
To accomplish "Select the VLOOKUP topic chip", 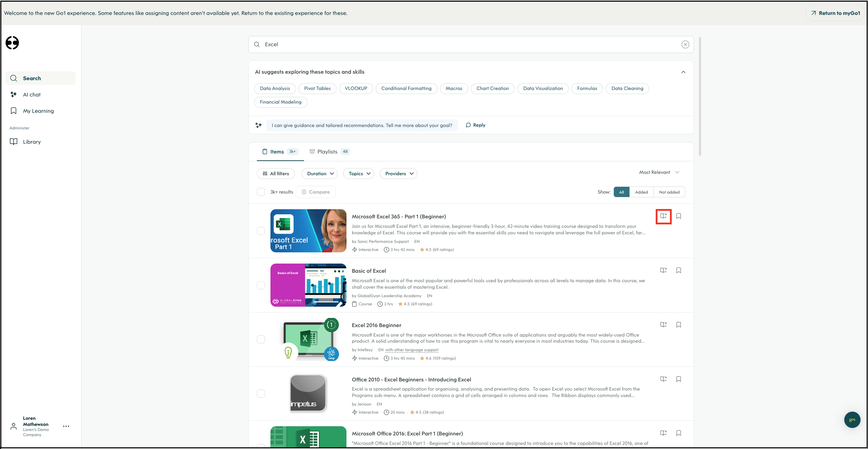I will tap(356, 89).
